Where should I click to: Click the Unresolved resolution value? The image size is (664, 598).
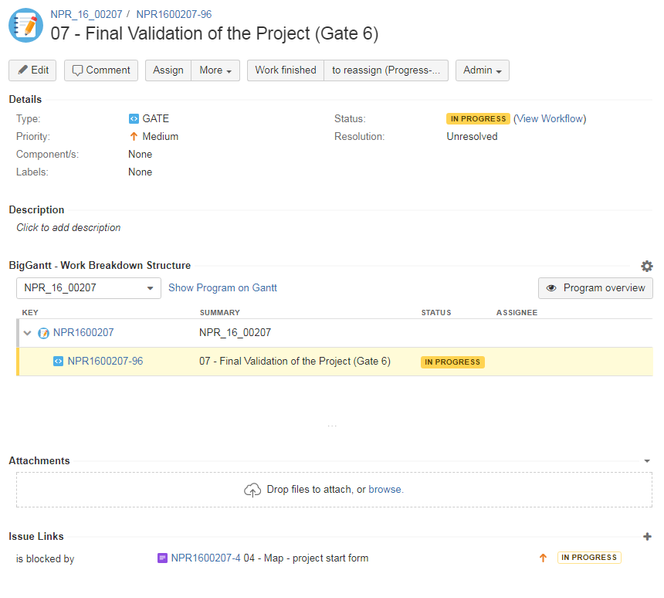point(472,136)
